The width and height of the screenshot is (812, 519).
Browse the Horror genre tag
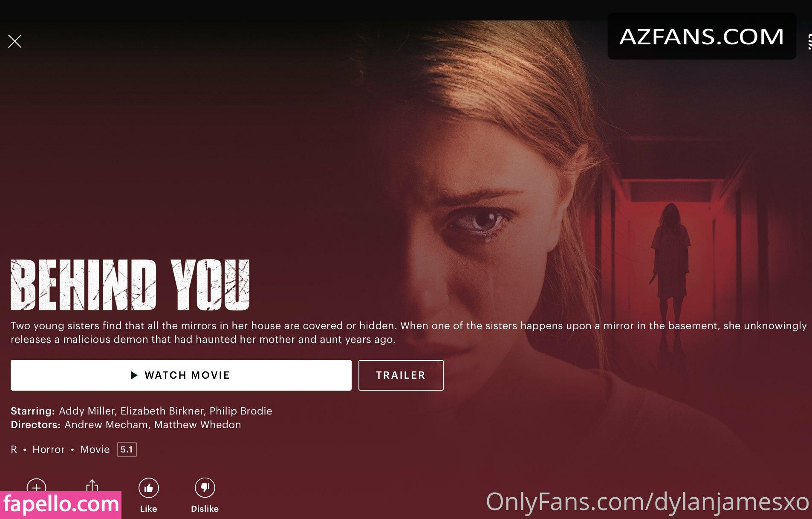(49, 449)
